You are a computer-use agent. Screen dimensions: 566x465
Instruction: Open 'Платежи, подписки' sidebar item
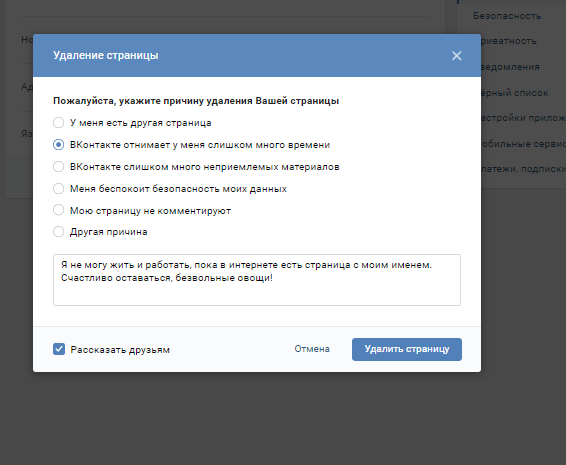point(523,169)
